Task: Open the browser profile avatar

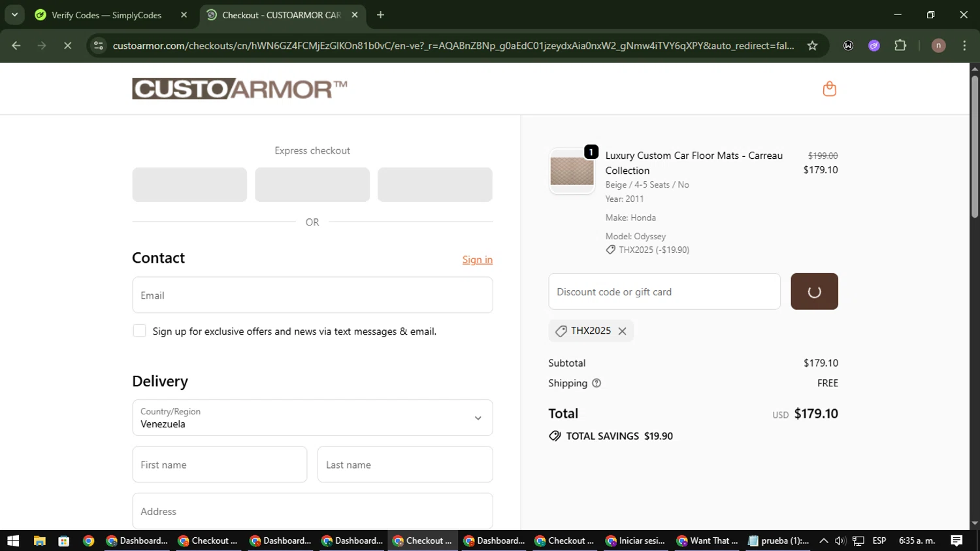Action: point(938,46)
